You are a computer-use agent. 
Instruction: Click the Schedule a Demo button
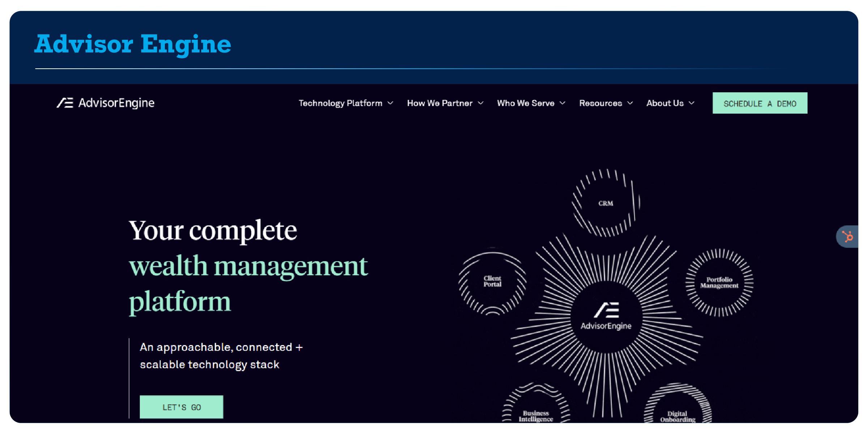pos(760,103)
